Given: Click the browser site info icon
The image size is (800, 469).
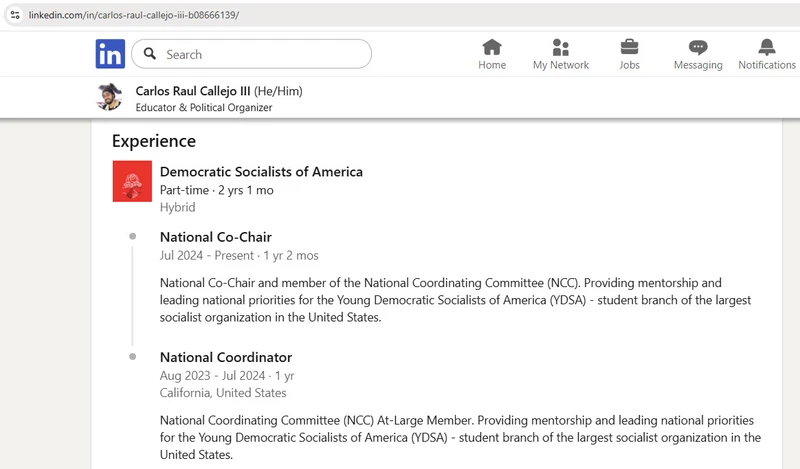Looking at the screenshot, I should click(x=14, y=15).
